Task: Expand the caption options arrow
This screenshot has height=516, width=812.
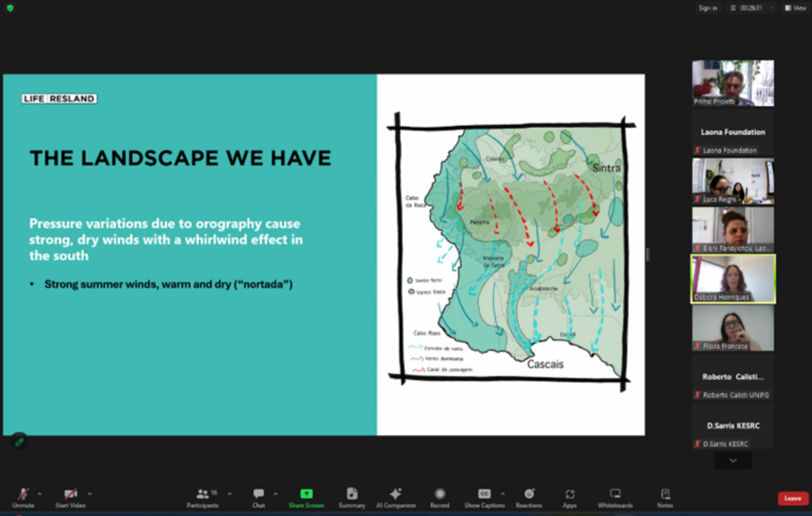Action: [502, 494]
